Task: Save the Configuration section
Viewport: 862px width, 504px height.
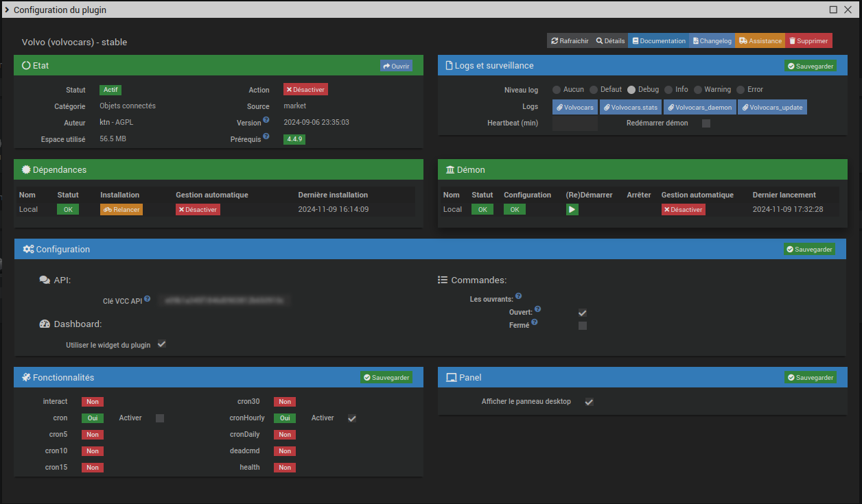Action: coord(810,249)
